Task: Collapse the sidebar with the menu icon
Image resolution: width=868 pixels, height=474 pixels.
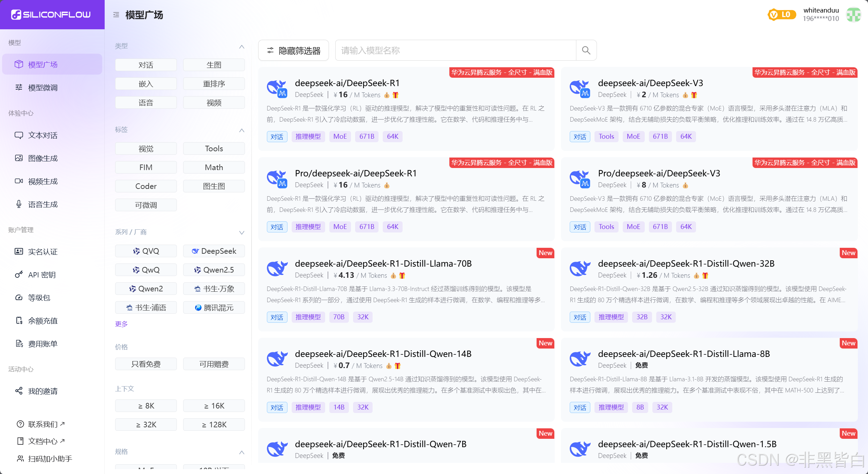Action: [116, 15]
